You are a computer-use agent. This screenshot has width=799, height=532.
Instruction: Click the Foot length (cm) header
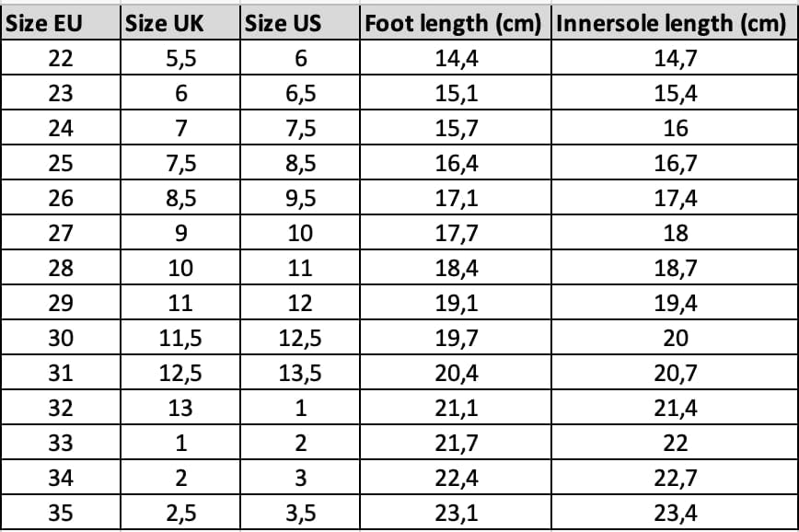[x=456, y=22]
